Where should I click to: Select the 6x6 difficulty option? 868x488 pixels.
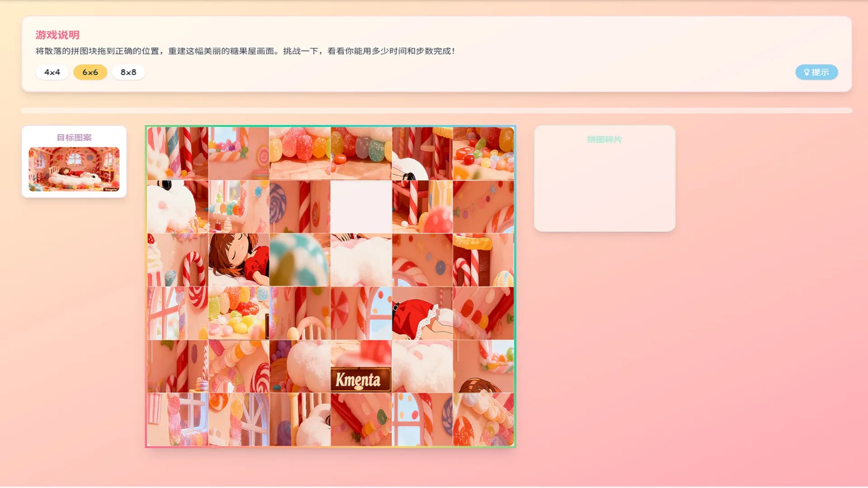[90, 72]
